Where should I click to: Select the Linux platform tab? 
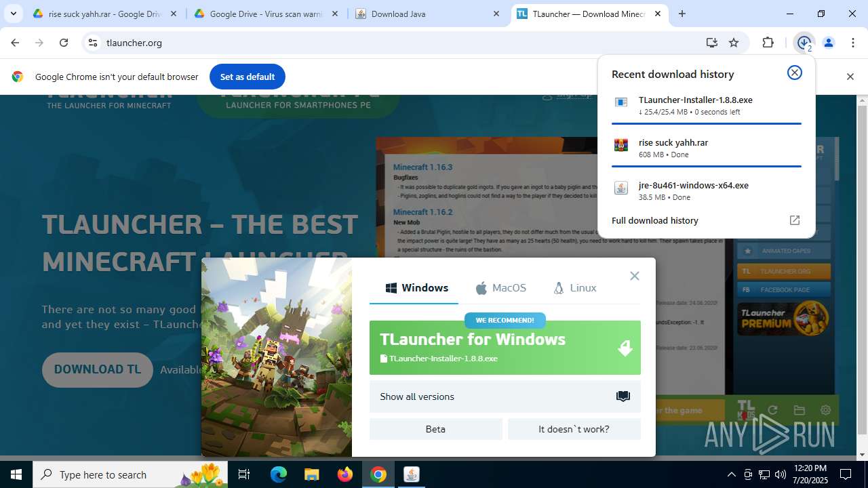pos(574,288)
